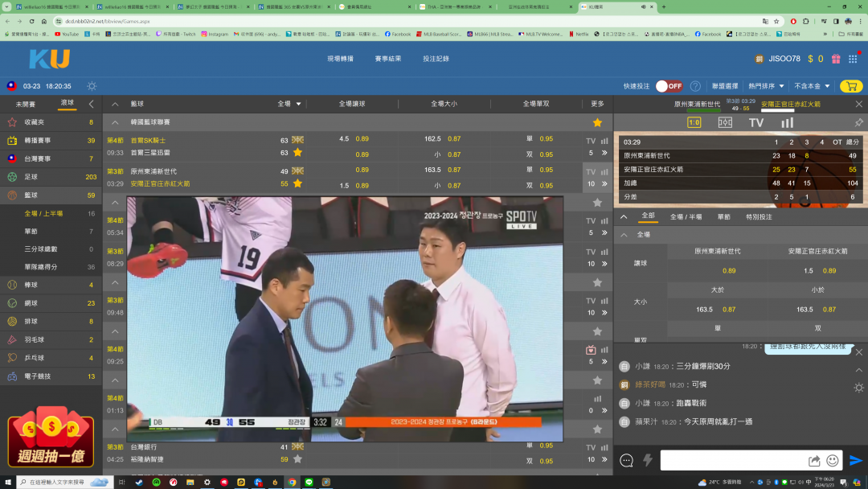
Task: Close the match detail panel
Action: (x=858, y=104)
